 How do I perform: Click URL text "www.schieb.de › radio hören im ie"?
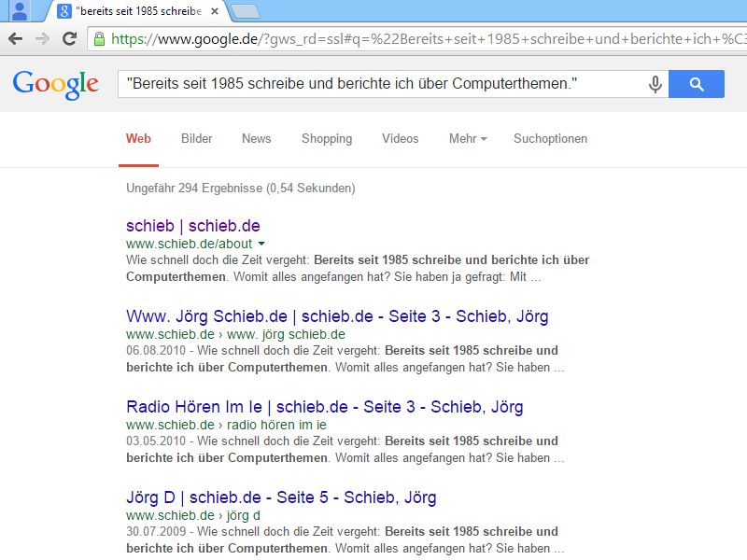tap(226, 425)
